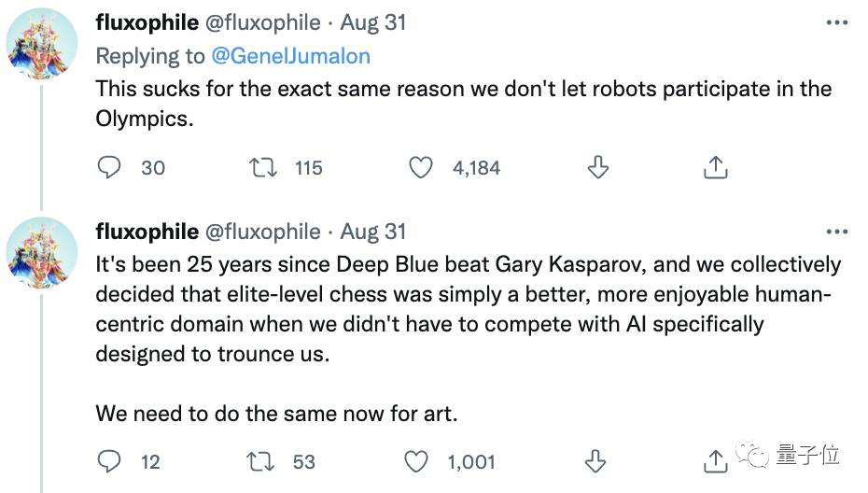The width and height of the screenshot is (868, 493).
Task: Open the Aug 31 timestamp of first tweet
Action: 373,21
